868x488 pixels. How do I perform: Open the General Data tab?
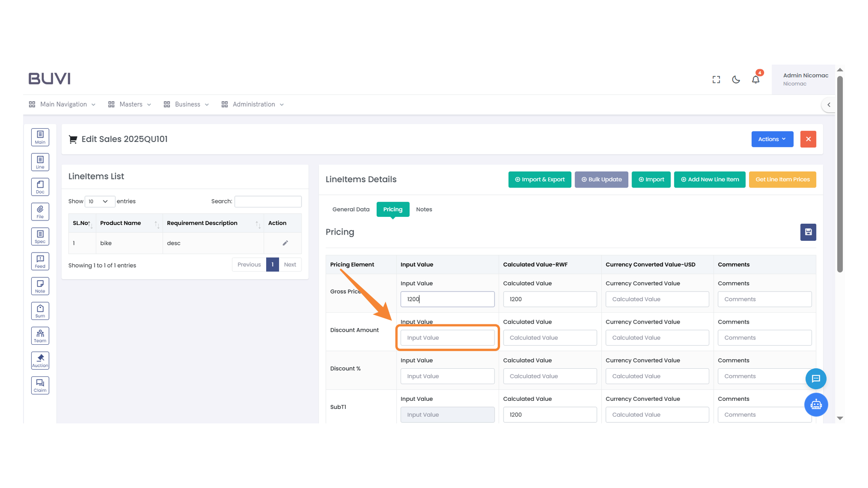click(351, 209)
